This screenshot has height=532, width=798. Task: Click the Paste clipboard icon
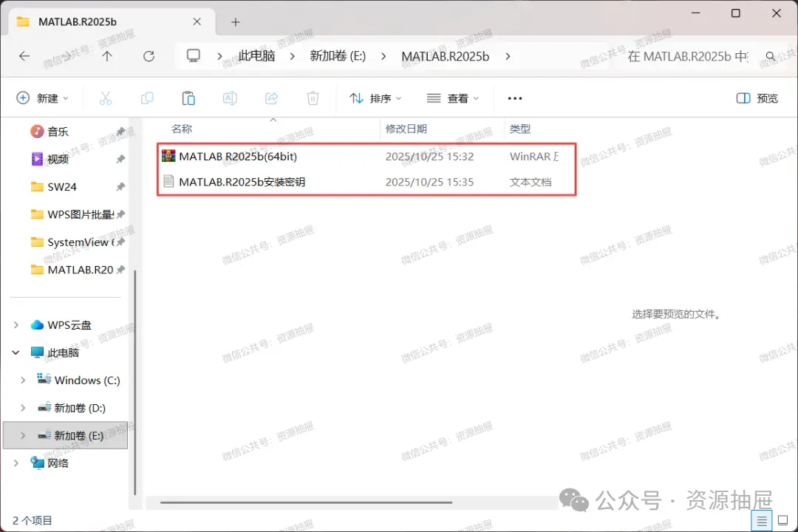pyautogui.click(x=188, y=98)
